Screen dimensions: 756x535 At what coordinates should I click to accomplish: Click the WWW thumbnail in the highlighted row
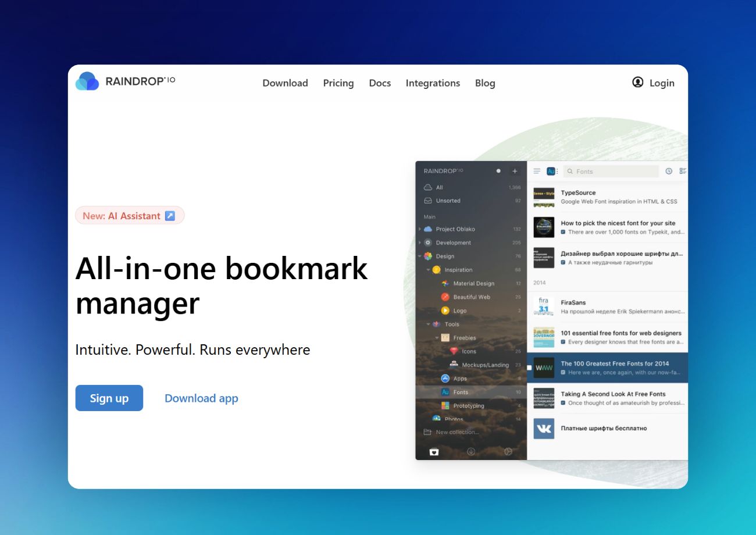click(x=544, y=368)
